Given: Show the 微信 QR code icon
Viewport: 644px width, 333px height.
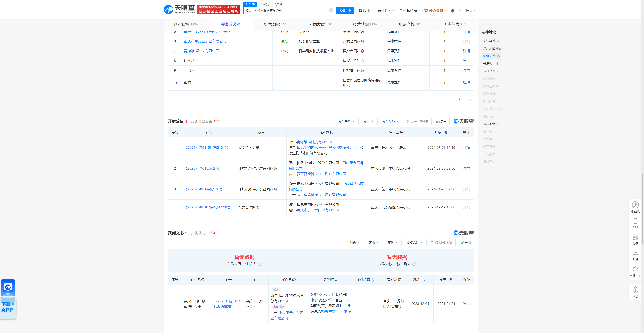Looking at the screenshot, I should tap(635, 237).
